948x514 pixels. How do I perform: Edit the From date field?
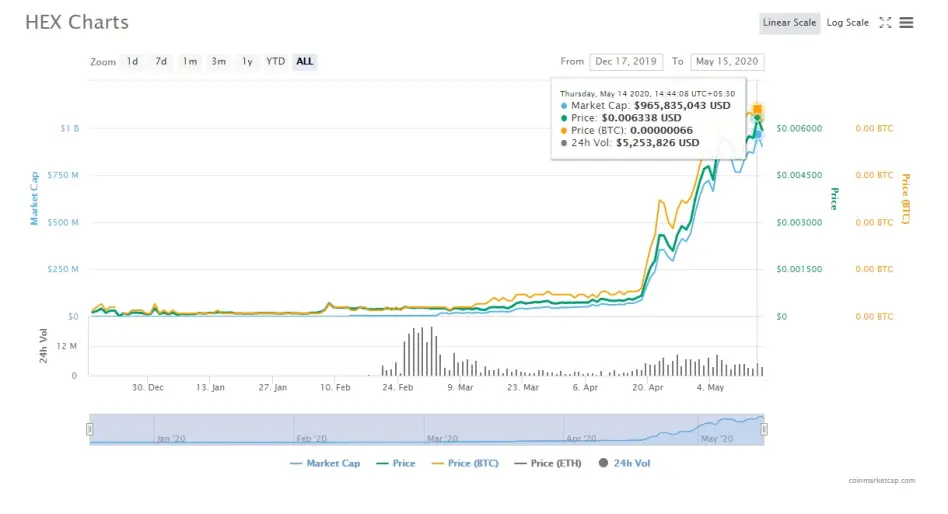coord(626,62)
